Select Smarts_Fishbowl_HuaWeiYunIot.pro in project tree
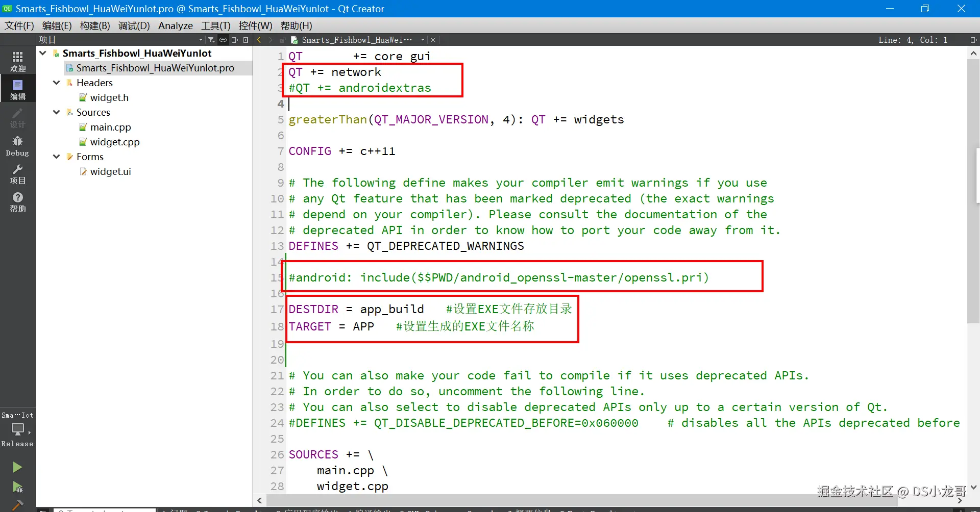The image size is (980, 512). coord(155,68)
